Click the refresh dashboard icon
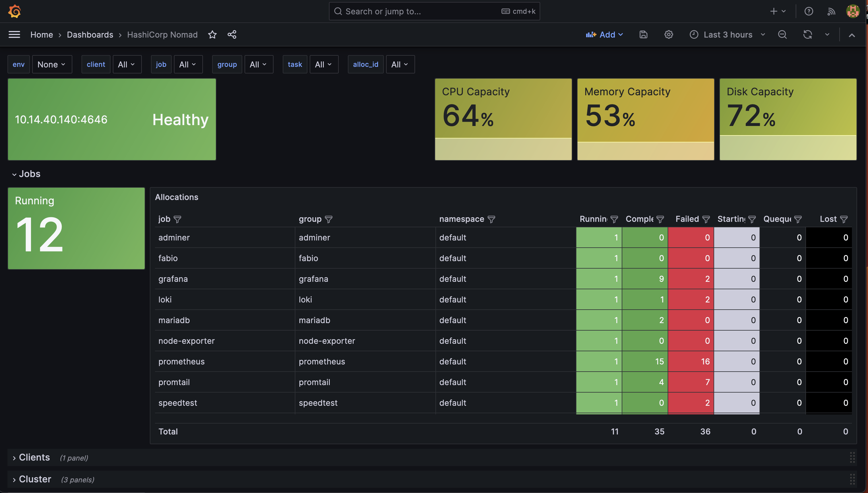The width and height of the screenshot is (868, 493). point(808,34)
